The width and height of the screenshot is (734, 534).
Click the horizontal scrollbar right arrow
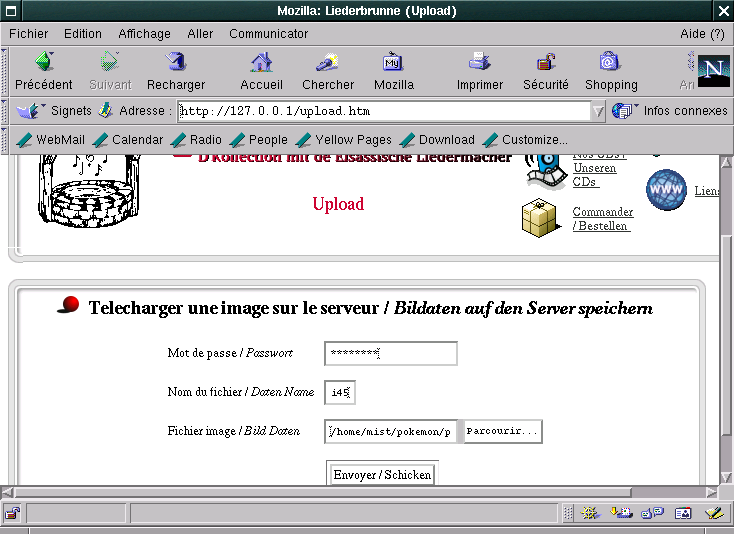pos(711,492)
